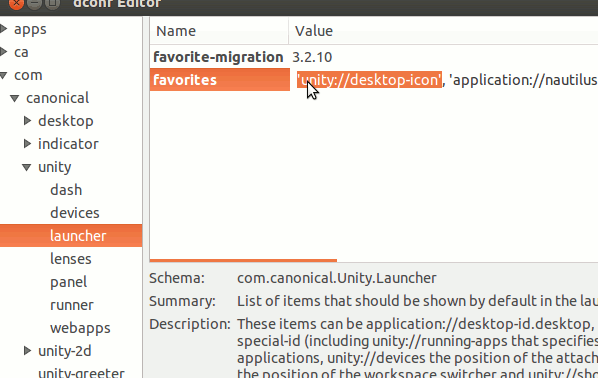
Task: Click the 3.2.10 value cell
Action: 312,57
